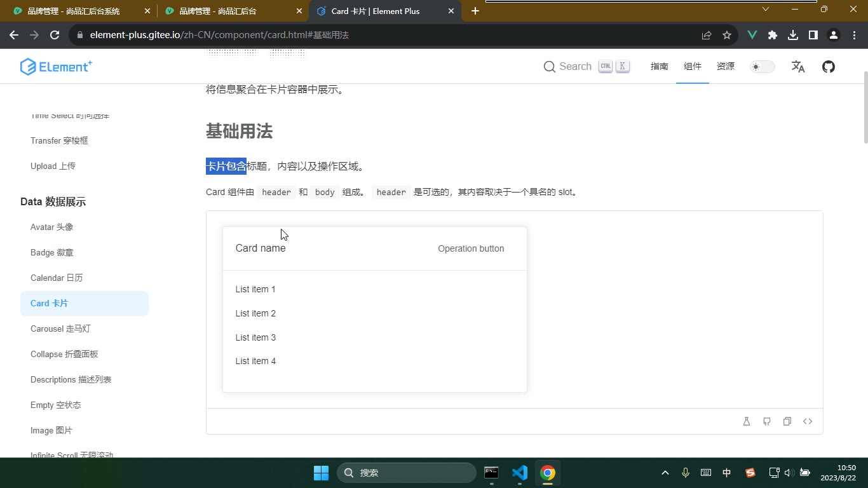Viewport: 868px width, 488px height.
Task: Toggle the dark mode switch
Action: (762, 67)
